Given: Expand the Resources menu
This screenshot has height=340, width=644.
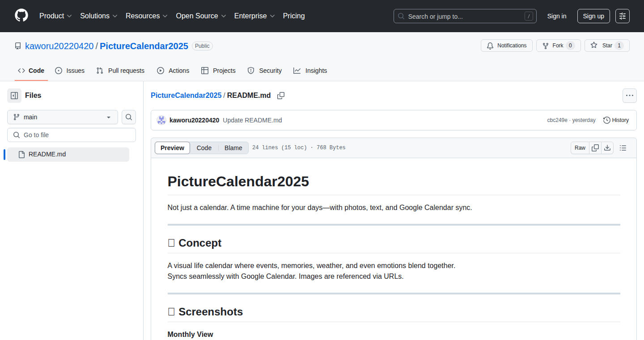Looking at the screenshot, I should click(x=147, y=16).
